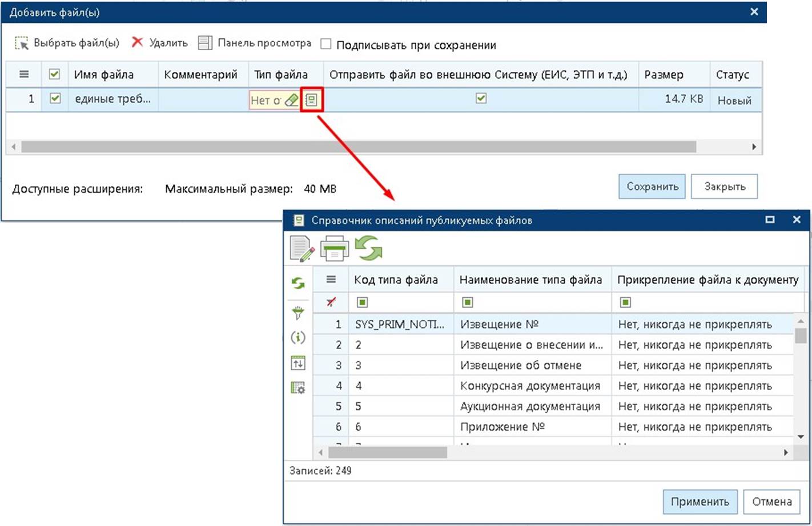Close the Справочник описаний window
Viewport: 812px width, 526px height.
pos(796,220)
